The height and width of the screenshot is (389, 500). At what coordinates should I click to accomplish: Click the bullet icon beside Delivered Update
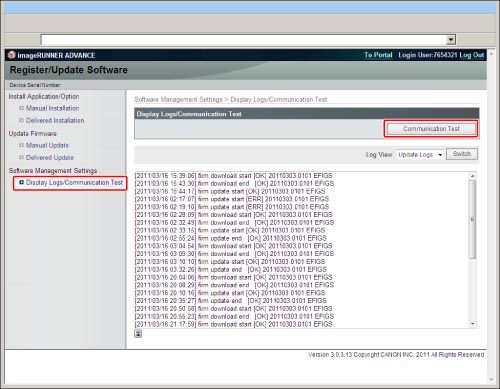click(x=22, y=157)
